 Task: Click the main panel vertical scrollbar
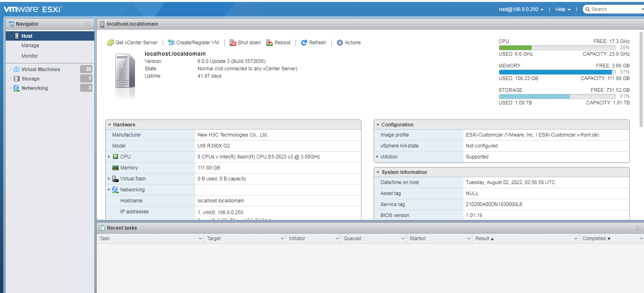(642, 79)
